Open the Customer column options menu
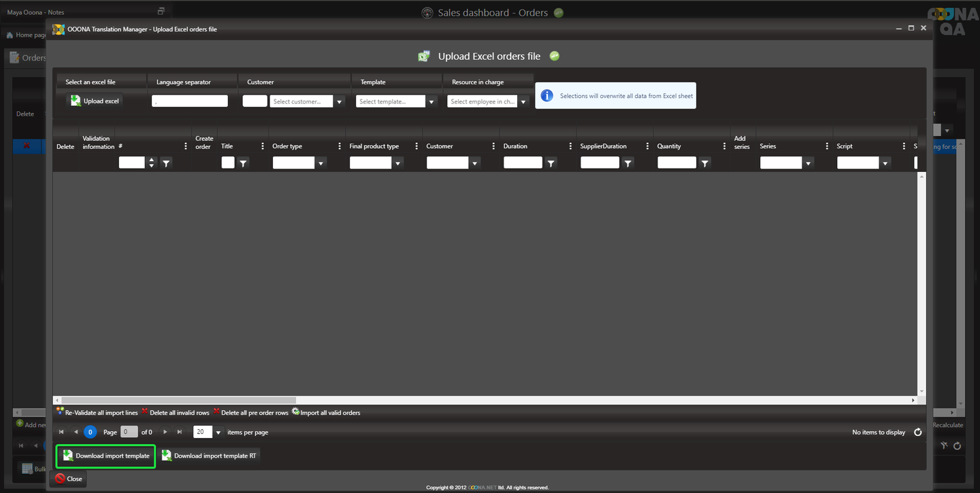Screen dimensions: 980x493 (493, 146)
